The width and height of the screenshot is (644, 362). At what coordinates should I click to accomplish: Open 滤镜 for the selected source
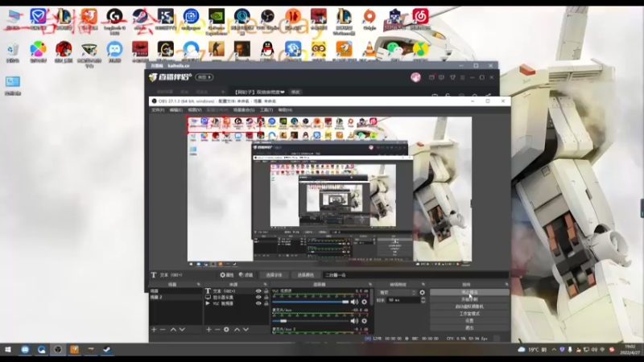[x=246, y=275]
